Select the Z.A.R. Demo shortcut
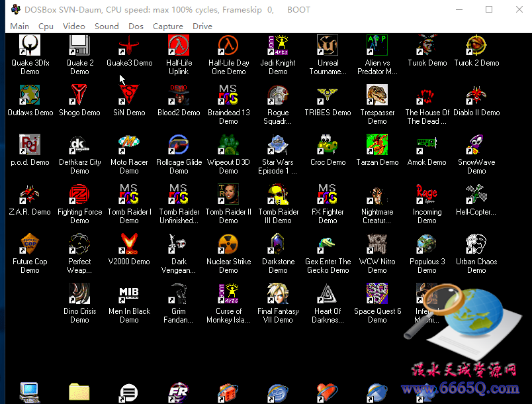The image size is (532, 404). [x=30, y=194]
